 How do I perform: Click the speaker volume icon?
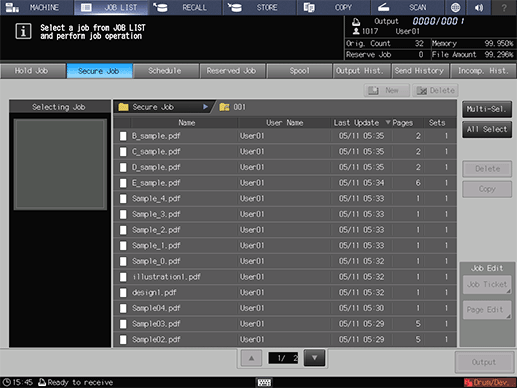(x=479, y=7)
